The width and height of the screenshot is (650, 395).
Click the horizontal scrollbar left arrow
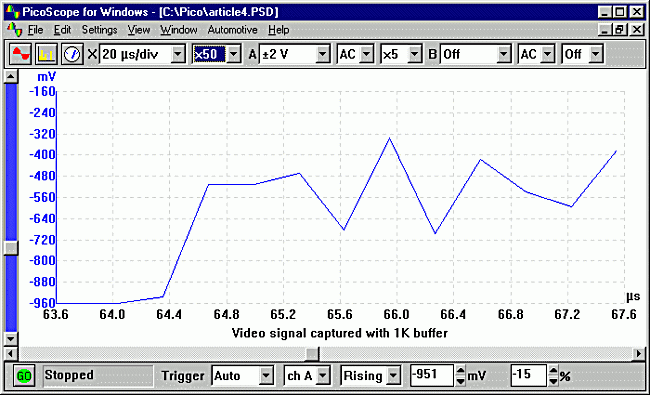point(11,354)
